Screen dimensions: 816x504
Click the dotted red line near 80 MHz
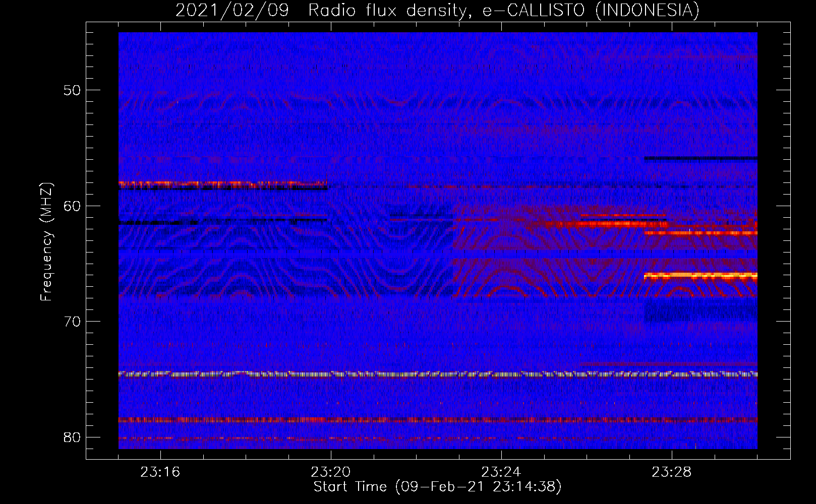coord(438,438)
